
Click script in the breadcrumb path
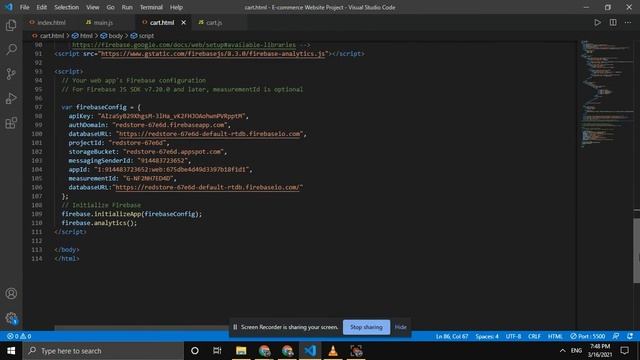point(146,36)
